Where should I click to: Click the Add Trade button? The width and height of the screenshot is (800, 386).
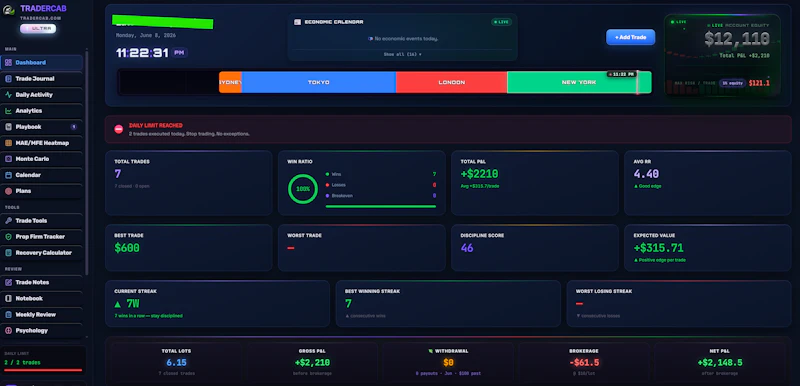[x=631, y=37]
